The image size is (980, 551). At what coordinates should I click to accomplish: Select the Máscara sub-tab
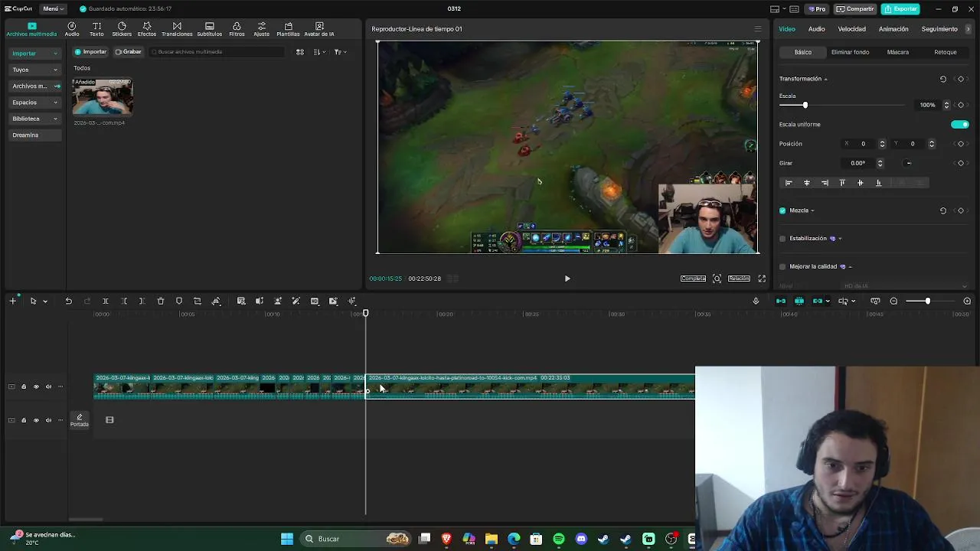tap(897, 52)
